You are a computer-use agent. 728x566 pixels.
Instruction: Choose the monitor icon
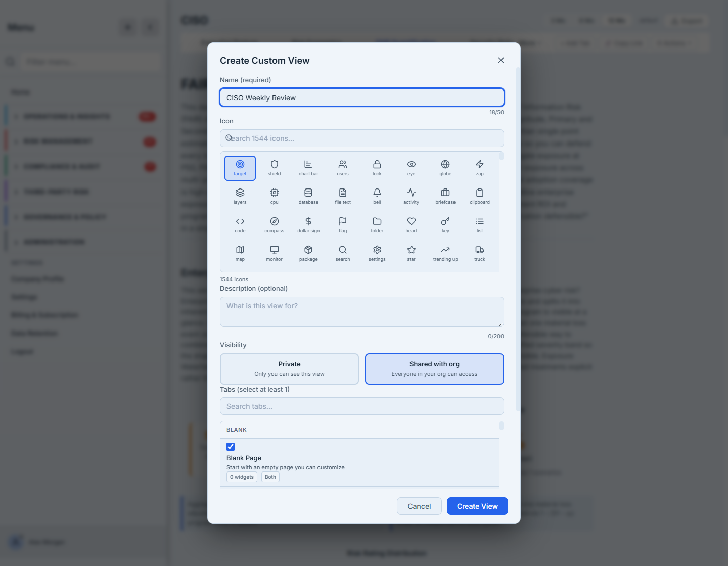[x=275, y=254]
